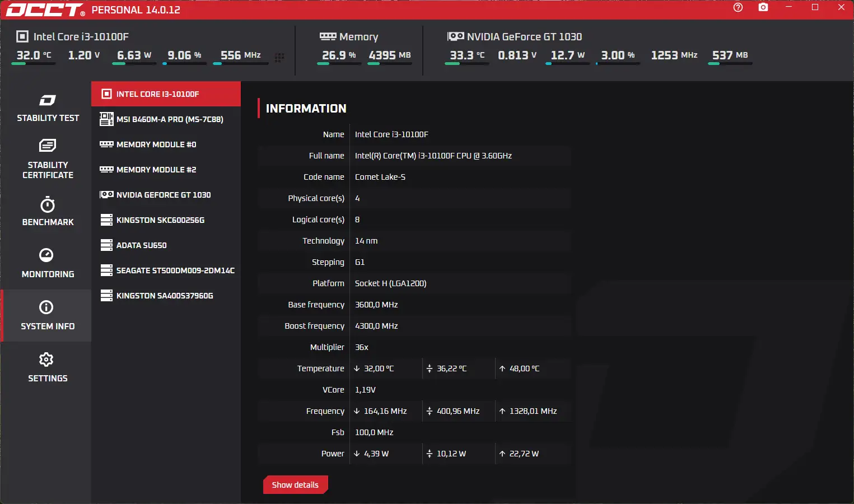Open the help question mark icon
This screenshot has width=854, height=504.
pyautogui.click(x=738, y=7)
